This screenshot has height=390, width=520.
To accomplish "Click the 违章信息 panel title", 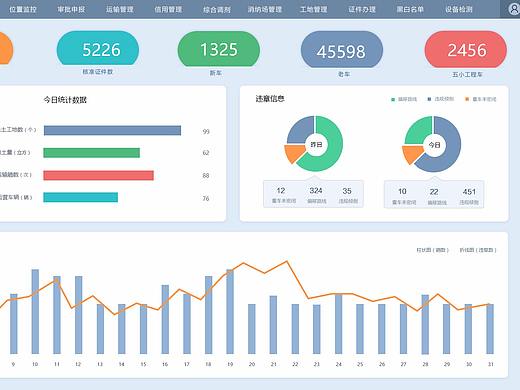I will pos(270,99).
